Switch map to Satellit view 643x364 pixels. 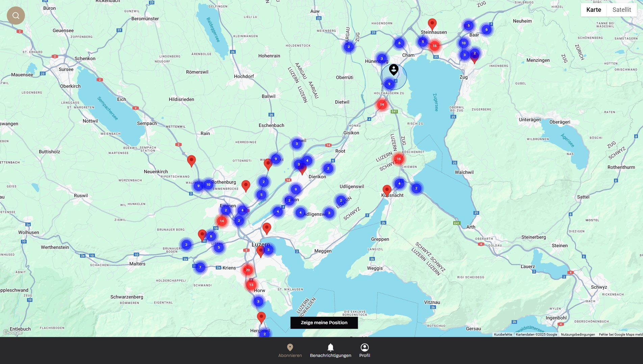pos(622,10)
